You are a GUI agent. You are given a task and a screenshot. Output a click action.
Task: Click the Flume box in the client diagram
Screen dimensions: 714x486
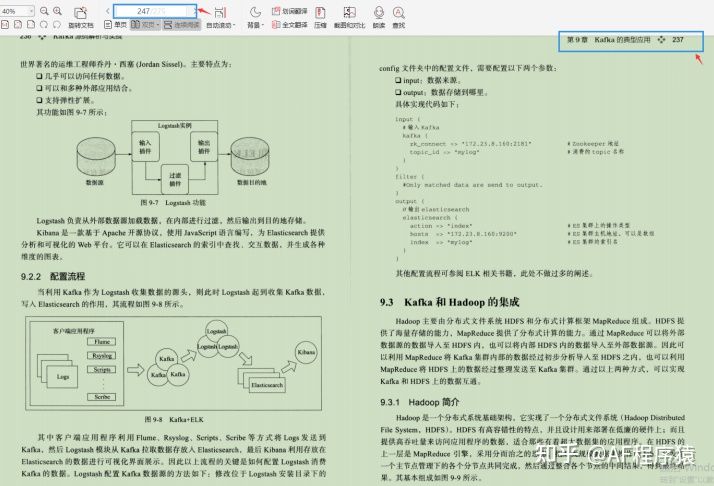(102, 342)
